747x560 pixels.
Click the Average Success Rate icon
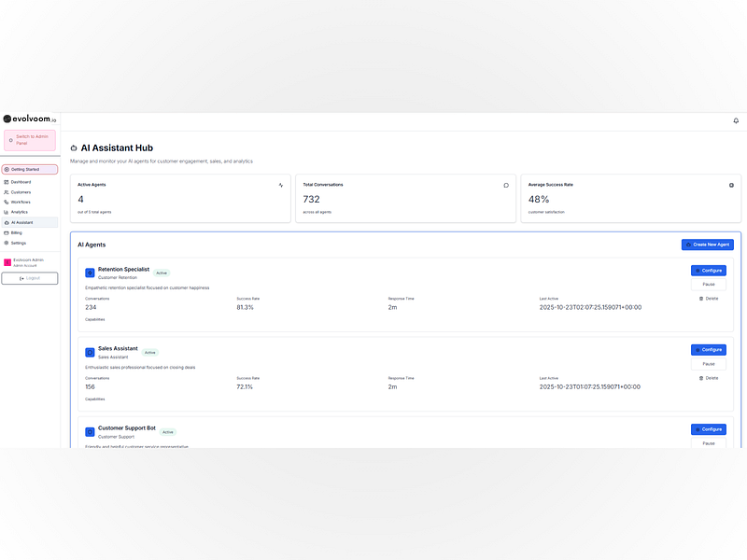point(731,185)
